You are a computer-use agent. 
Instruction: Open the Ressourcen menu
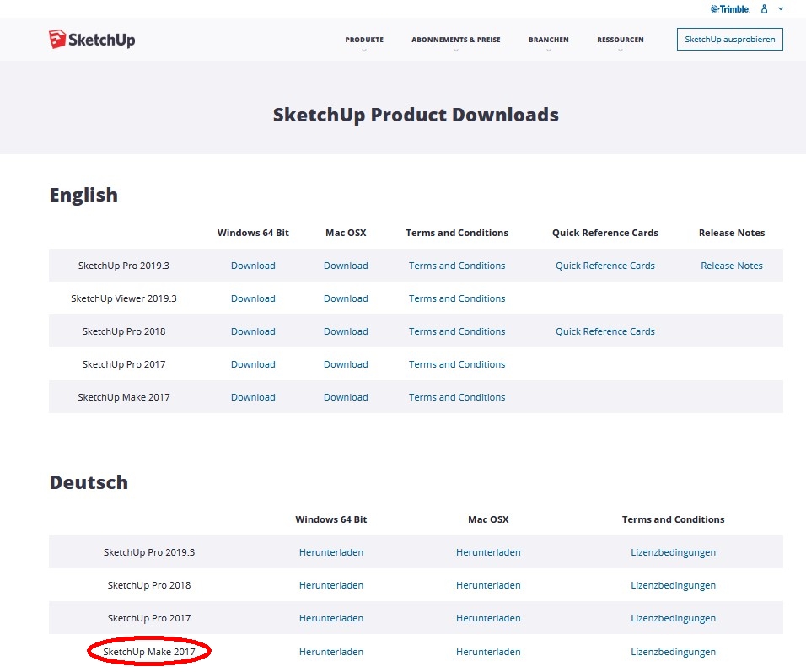(x=620, y=40)
